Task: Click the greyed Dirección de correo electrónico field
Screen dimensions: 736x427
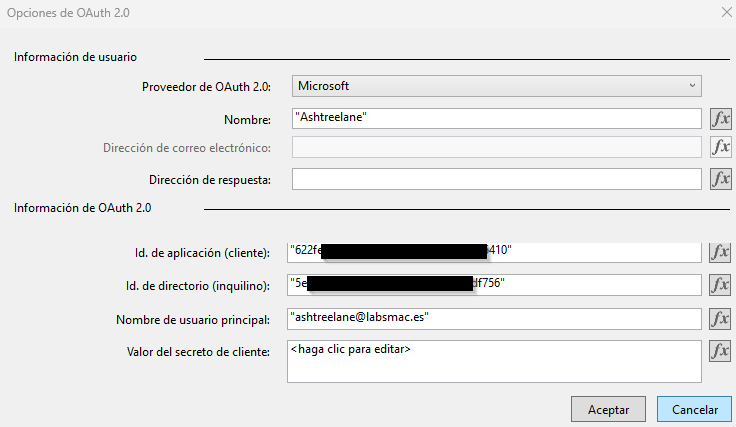Action: pos(496,148)
